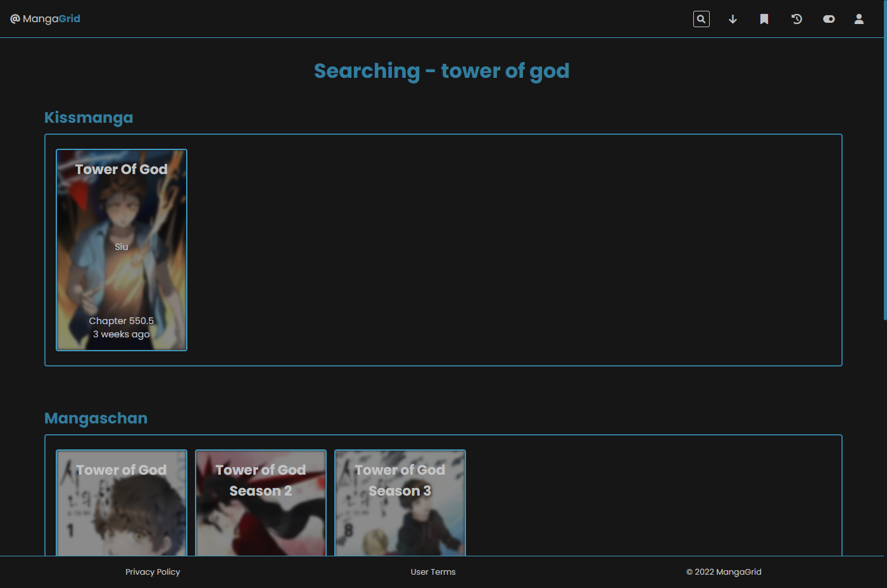This screenshot has height=588, width=887.
Task: Open the User Terms page
Action: click(x=433, y=572)
